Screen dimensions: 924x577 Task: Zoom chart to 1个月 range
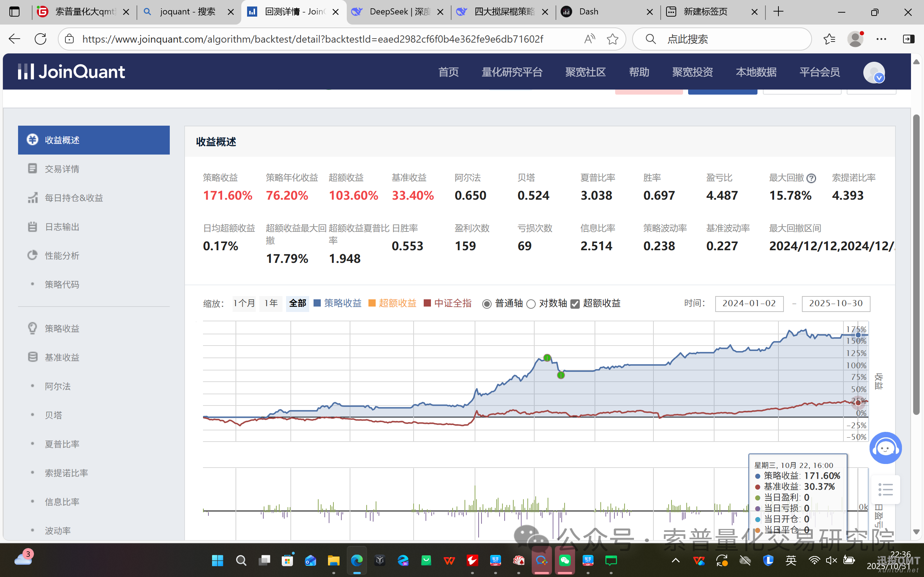click(x=244, y=303)
